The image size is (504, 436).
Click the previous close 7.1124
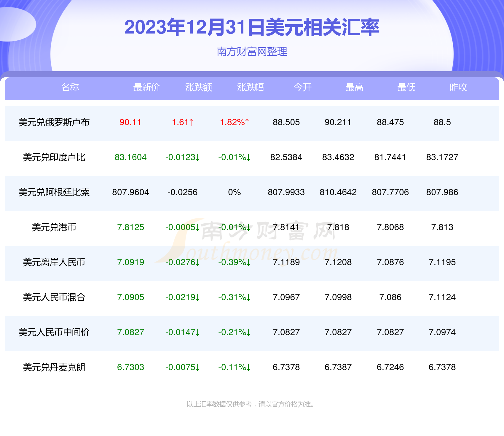442,297
